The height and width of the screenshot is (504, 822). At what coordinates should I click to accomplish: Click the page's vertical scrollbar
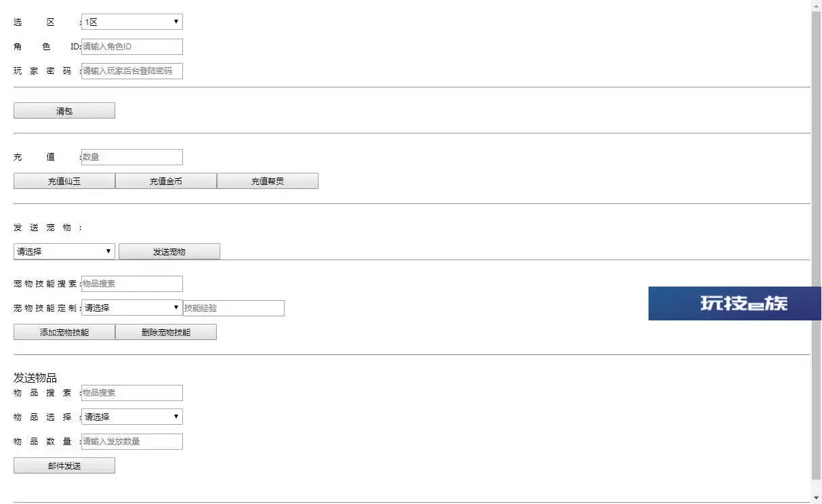tap(816, 252)
